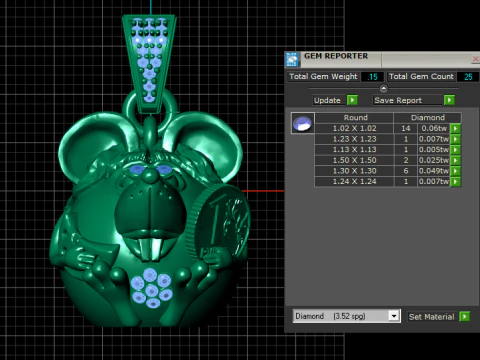This screenshot has height=360, width=480.
Task: Click the count cell showing 6
Action: tap(406, 171)
